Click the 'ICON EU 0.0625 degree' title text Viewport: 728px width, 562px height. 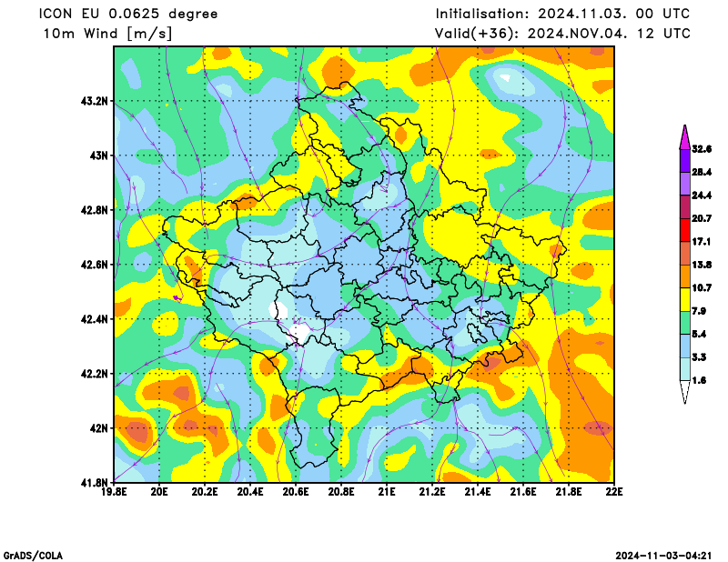(128, 14)
